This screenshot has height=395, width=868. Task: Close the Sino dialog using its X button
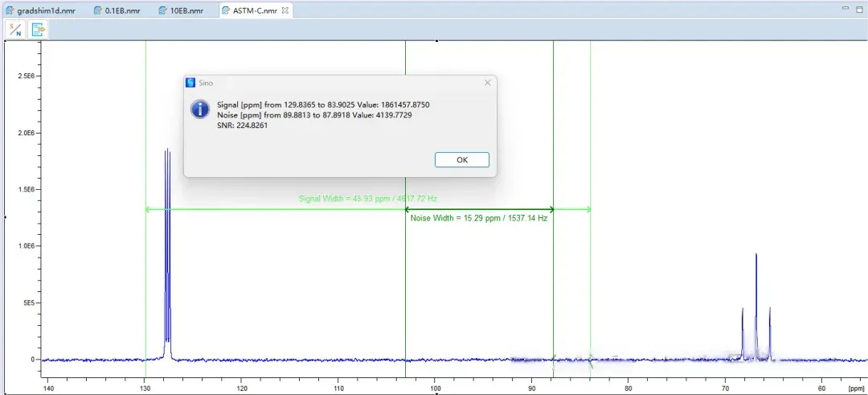(x=487, y=83)
